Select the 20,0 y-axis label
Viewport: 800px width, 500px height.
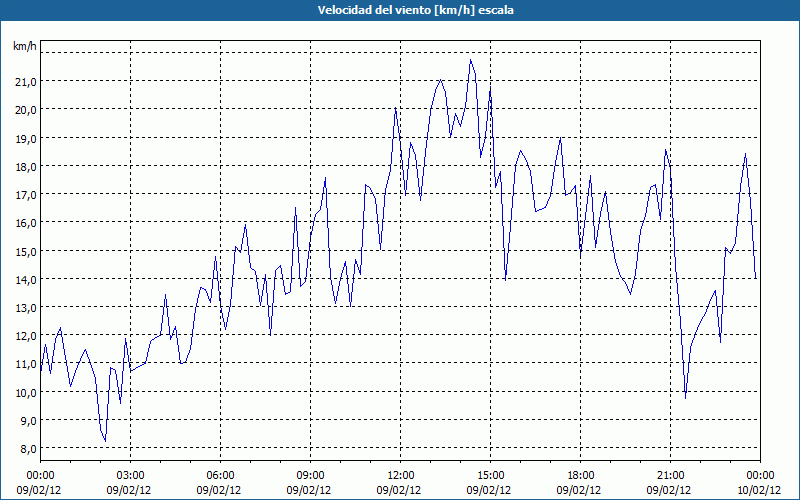coord(25,109)
